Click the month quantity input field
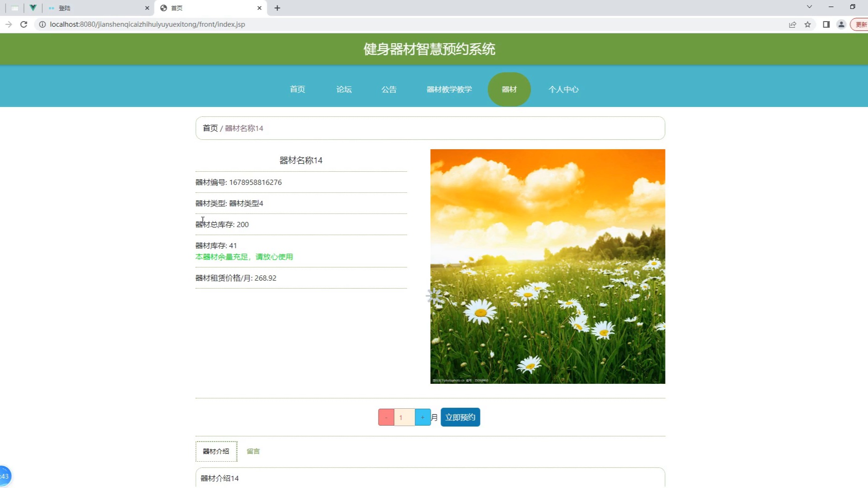This screenshot has height=488, width=868. 404,417
